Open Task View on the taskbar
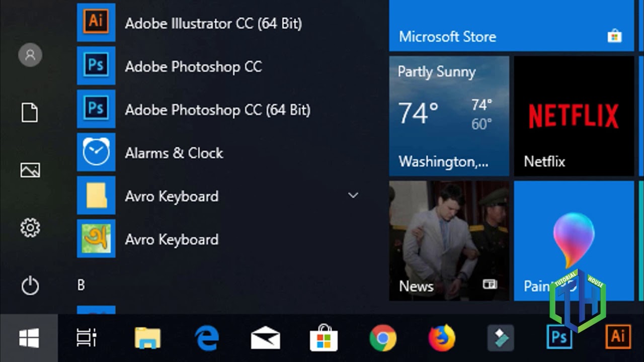This screenshot has height=362, width=644. [86, 338]
